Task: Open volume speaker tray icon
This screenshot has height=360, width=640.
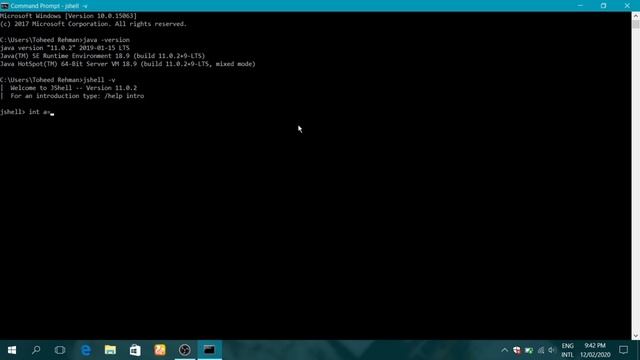Action: [552, 350]
